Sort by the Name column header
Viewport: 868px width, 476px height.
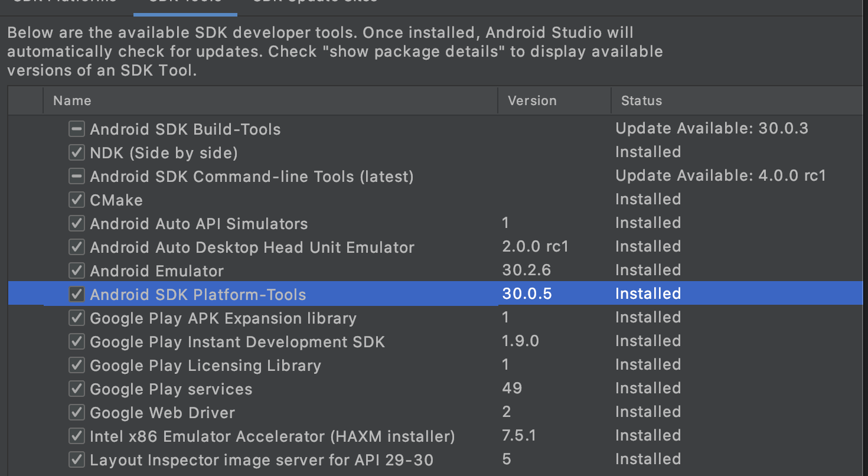pos(270,100)
